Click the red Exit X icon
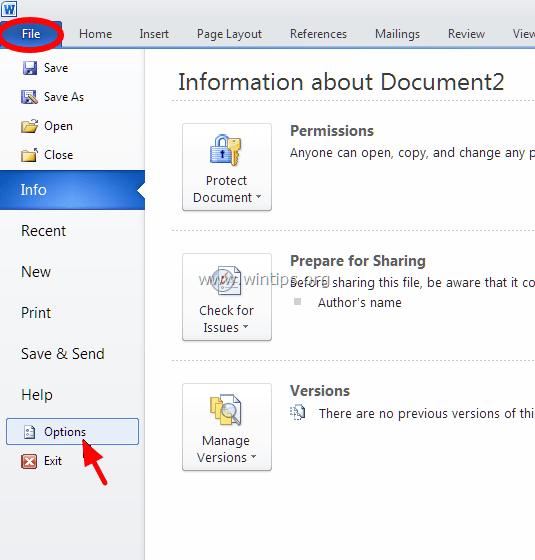This screenshot has width=535, height=560. point(29,461)
